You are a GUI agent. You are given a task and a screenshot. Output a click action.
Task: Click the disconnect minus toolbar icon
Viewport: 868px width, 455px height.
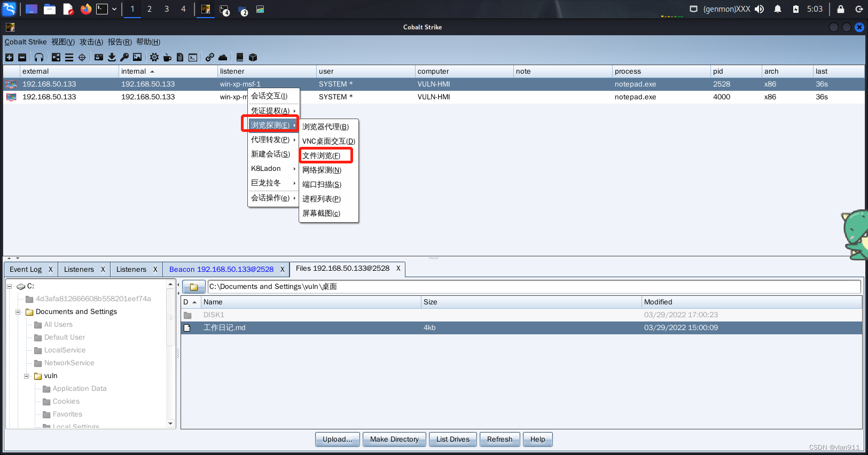click(22, 57)
